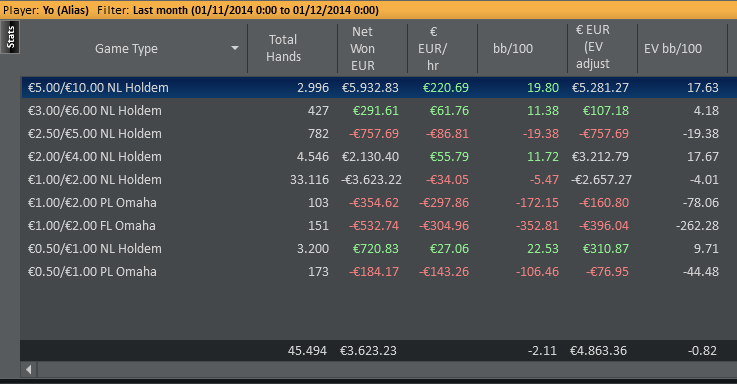
Task: Click the summary bb/100 value -2.11
Action: point(542,351)
